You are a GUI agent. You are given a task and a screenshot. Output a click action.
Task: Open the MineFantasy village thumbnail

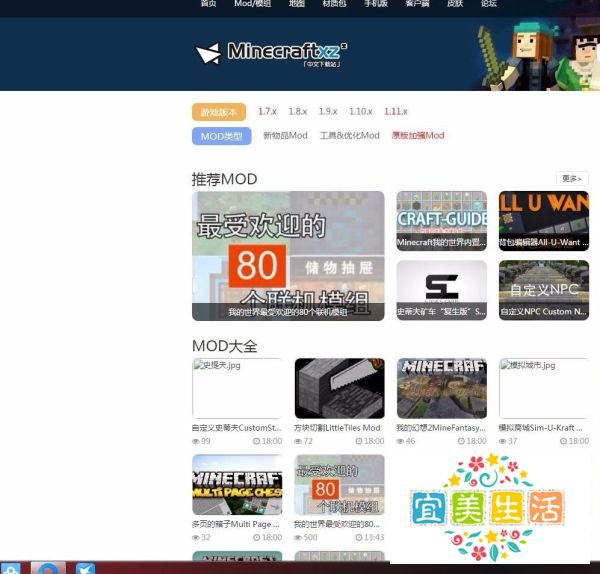(x=442, y=388)
